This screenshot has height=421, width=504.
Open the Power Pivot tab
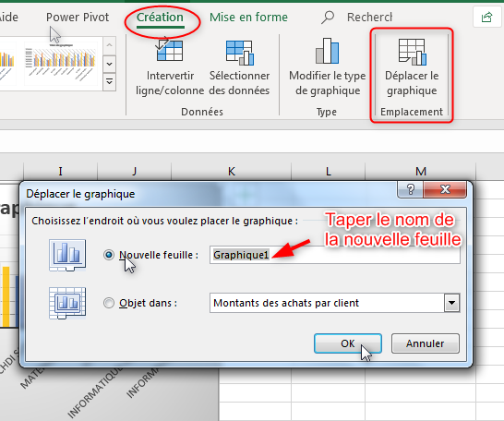pos(78,17)
